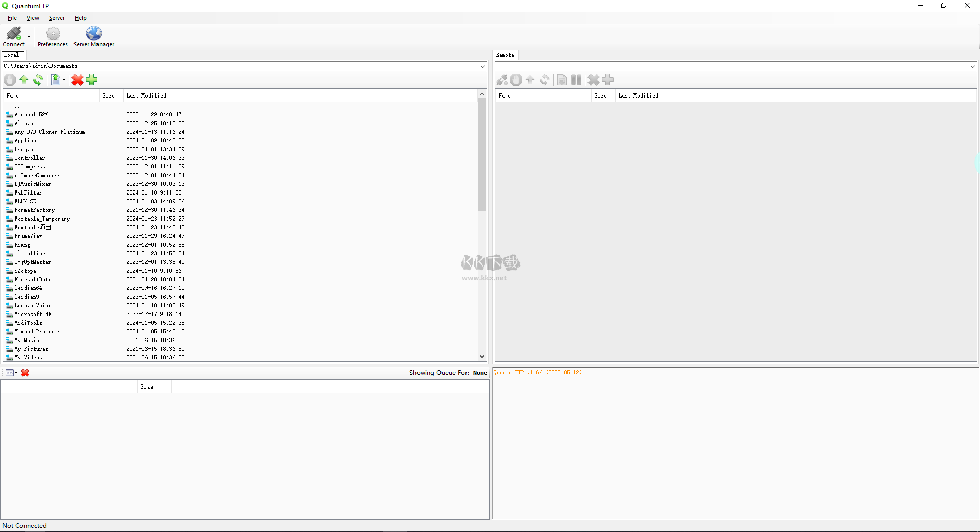Open the upload button dropdown menu

coord(63,80)
